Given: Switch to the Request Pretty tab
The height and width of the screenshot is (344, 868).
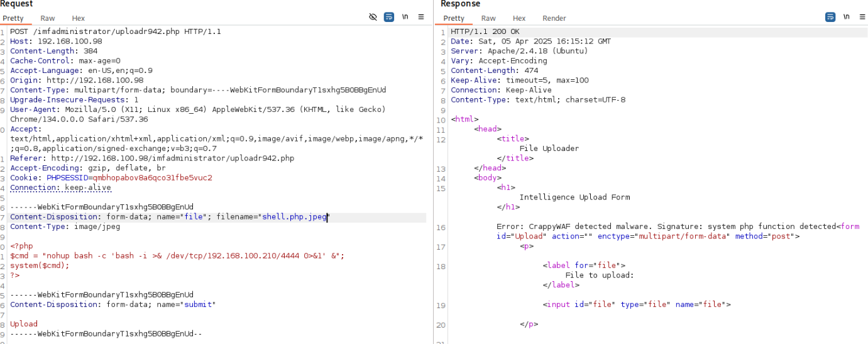Looking at the screenshot, I should coord(13,18).
